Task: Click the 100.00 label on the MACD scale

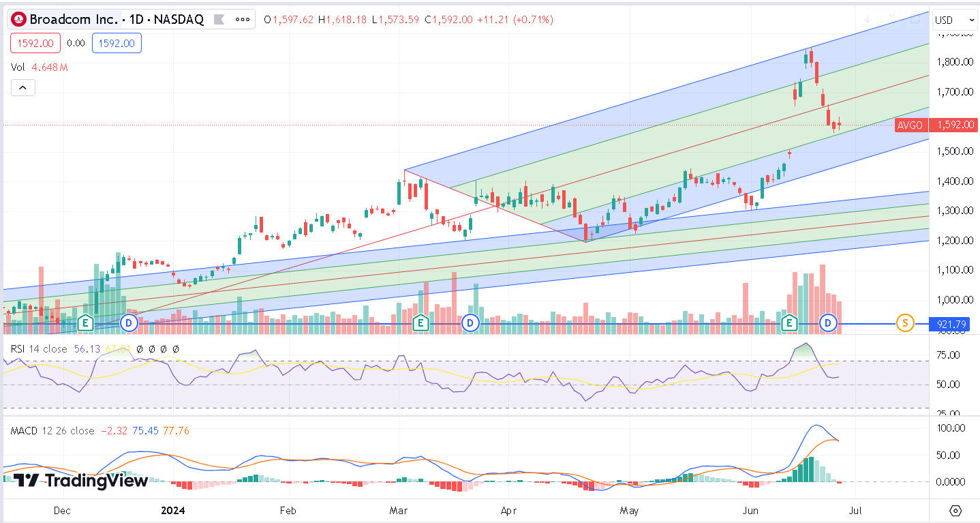Action: (x=952, y=428)
